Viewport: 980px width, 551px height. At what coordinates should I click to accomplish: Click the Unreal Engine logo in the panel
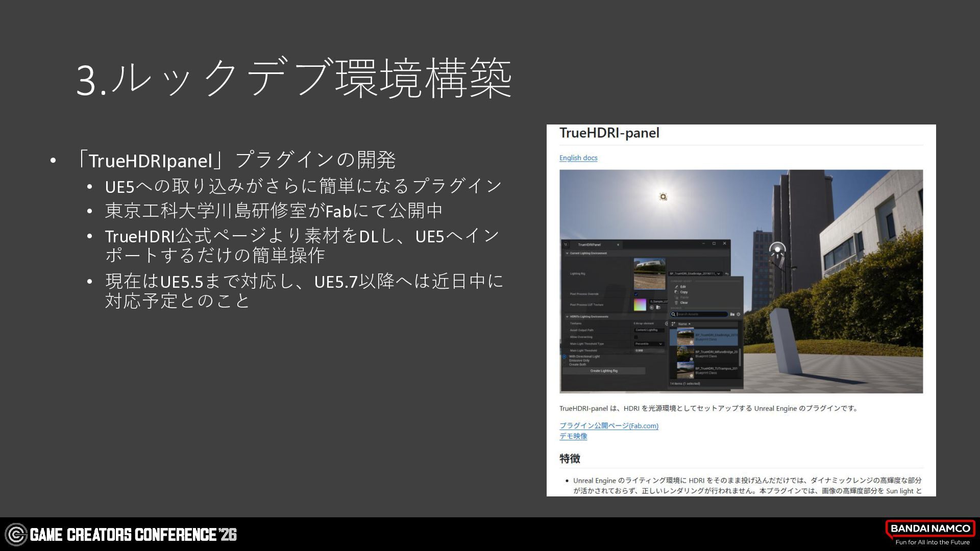pyautogui.click(x=566, y=245)
